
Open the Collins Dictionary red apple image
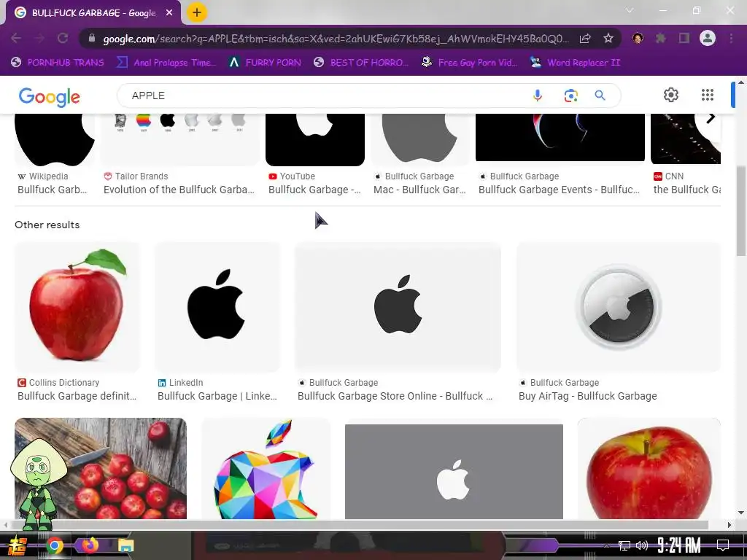pyautogui.click(x=77, y=307)
